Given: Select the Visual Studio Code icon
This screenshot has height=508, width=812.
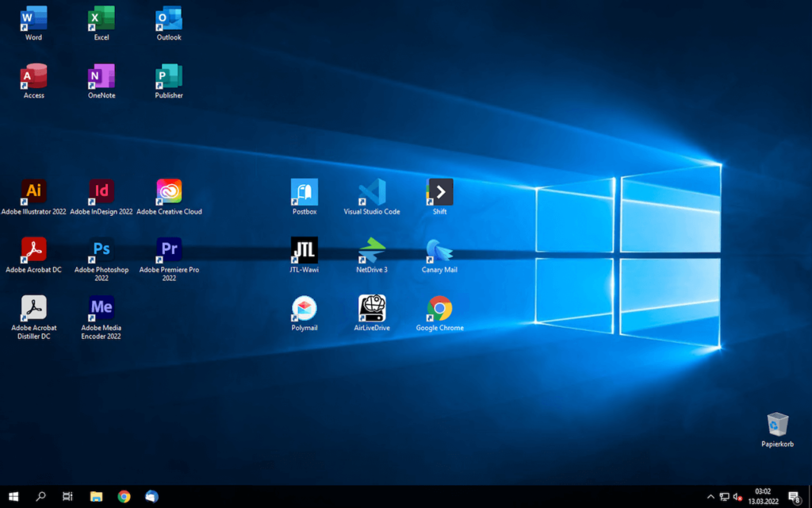Looking at the screenshot, I should (372, 197).
